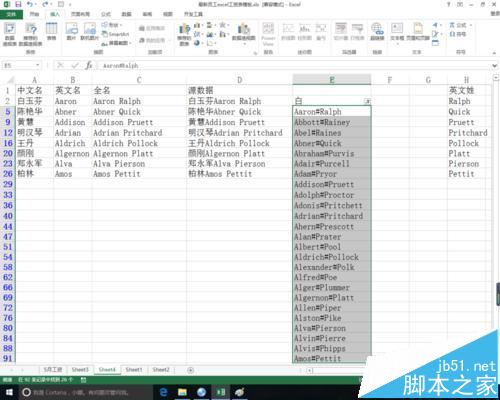The height and width of the screenshot is (400, 500).
Task: Insert a column sparkline
Action: [x=305, y=32]
